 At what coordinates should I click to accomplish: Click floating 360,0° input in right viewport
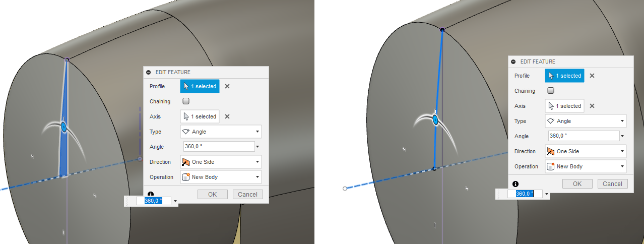pyautogui.click(x=525, y=194)
